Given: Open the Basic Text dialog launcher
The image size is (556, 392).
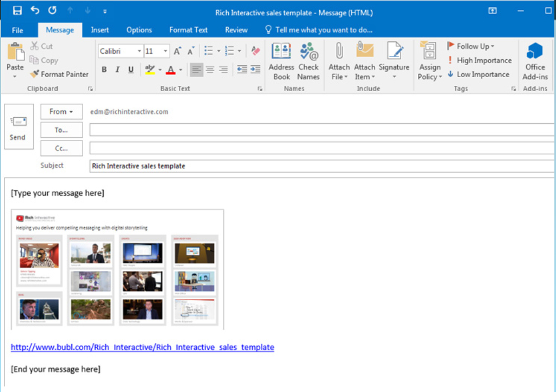Looking at the screenshot, I should (260, 89).
